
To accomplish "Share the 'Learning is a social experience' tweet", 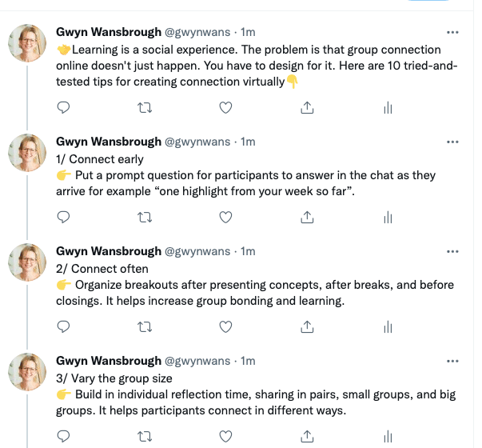I will tap(307, 107).
